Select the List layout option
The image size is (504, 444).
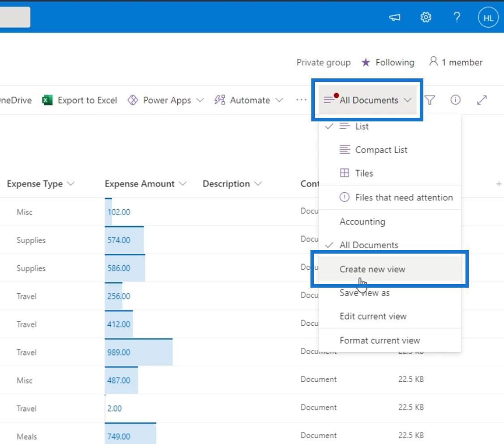click(x=390, y=126)
